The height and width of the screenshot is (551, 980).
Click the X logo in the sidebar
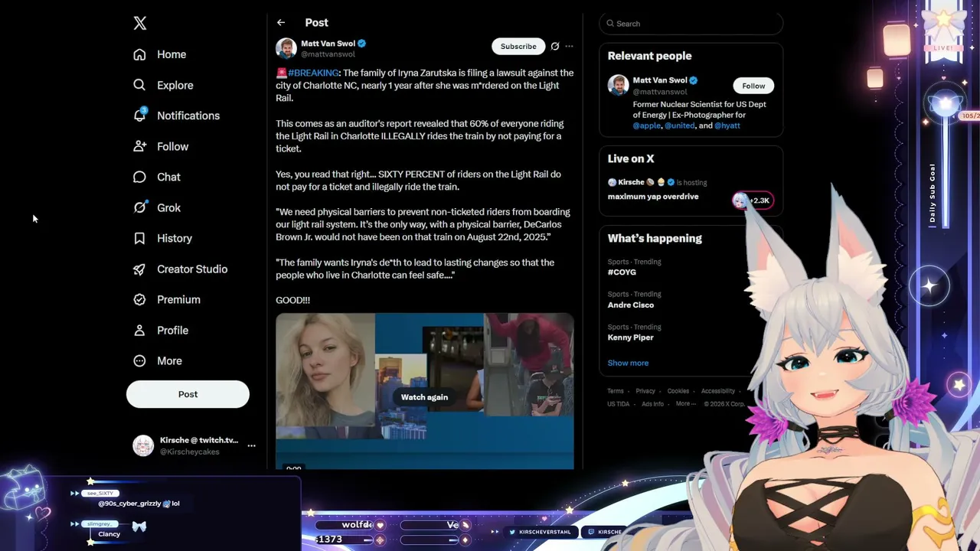[140, 23]
